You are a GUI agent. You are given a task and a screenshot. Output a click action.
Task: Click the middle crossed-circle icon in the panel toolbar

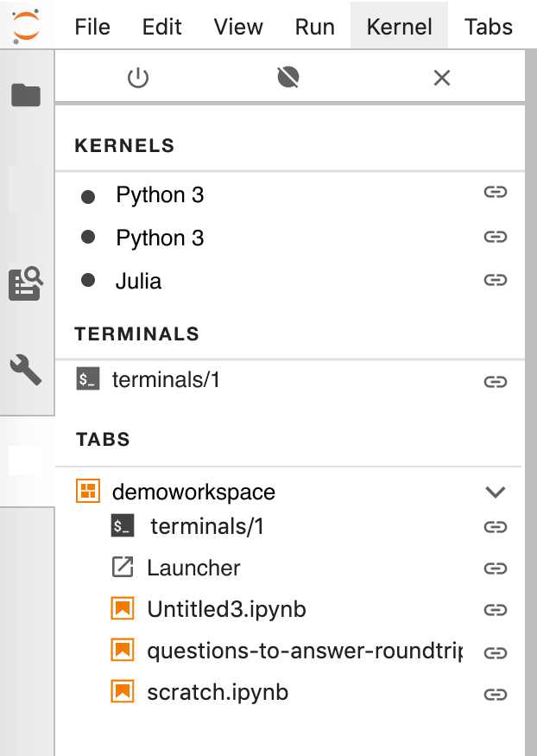287,77
